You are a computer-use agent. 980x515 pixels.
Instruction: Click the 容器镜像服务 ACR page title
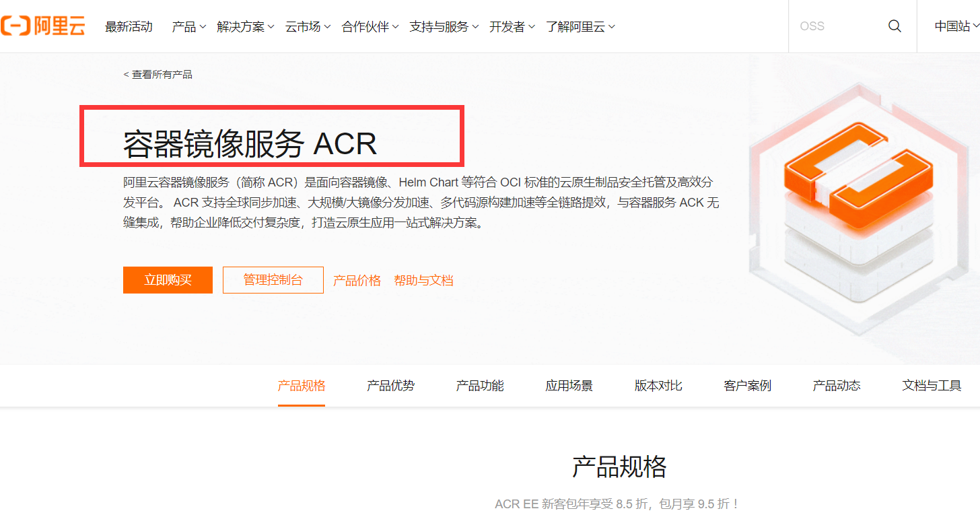pos(250,143)
